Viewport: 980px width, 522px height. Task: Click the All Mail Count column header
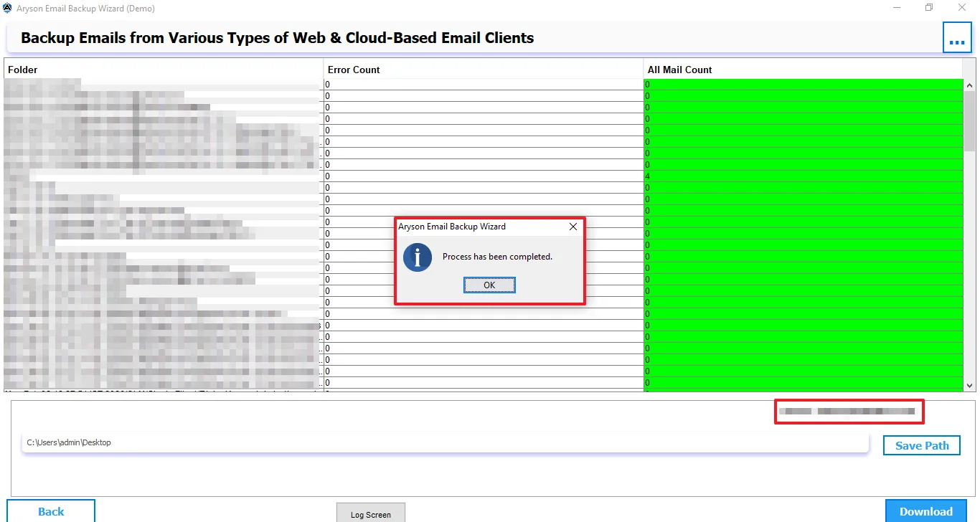coord(678,70)
